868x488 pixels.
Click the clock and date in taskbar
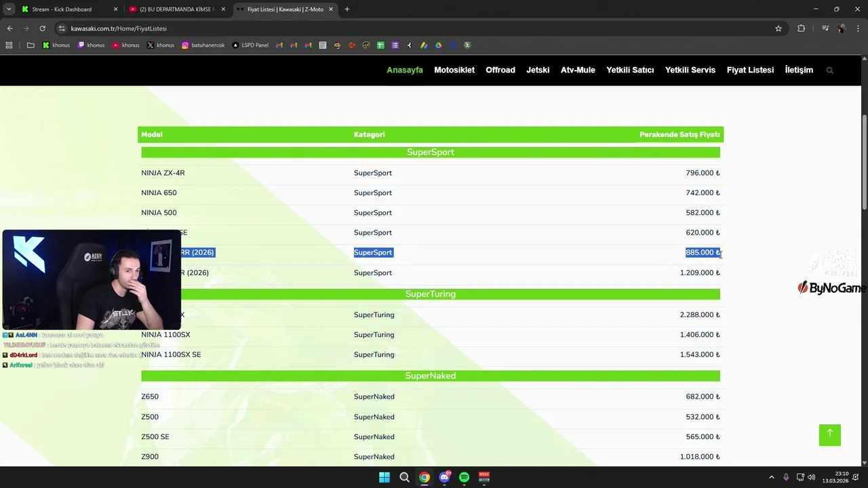(835, 477)
